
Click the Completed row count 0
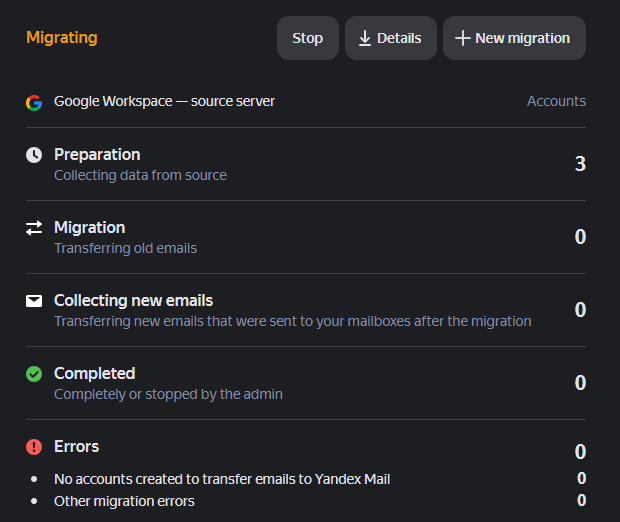580,383
